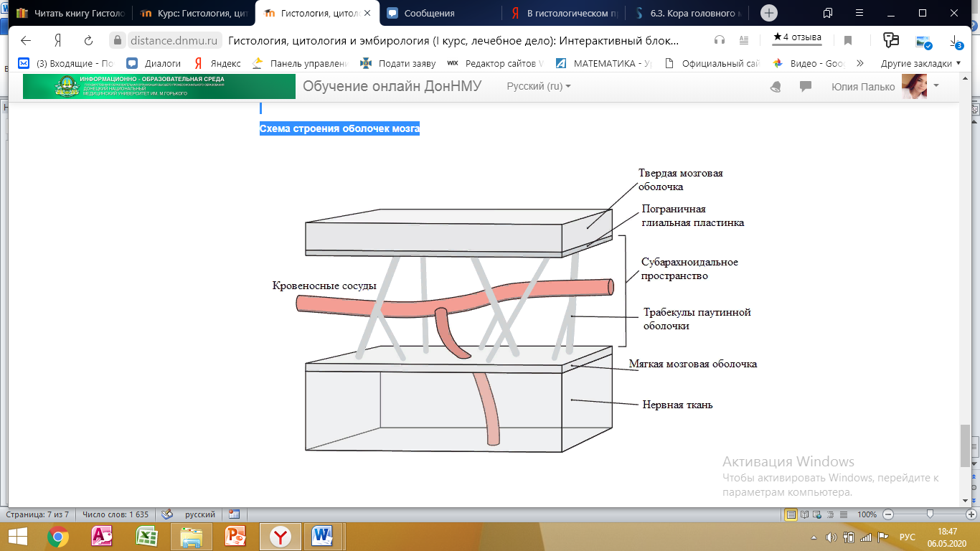980x551 pixels.
Task: Reload the page with refresh icon
Action: click(x=88, y=40)
